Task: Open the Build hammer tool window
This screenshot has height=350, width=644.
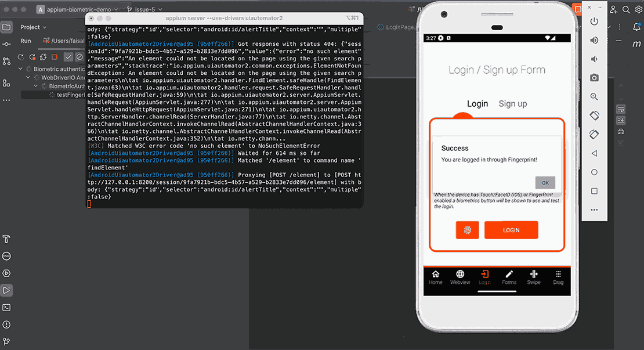Action: [6, 239]
